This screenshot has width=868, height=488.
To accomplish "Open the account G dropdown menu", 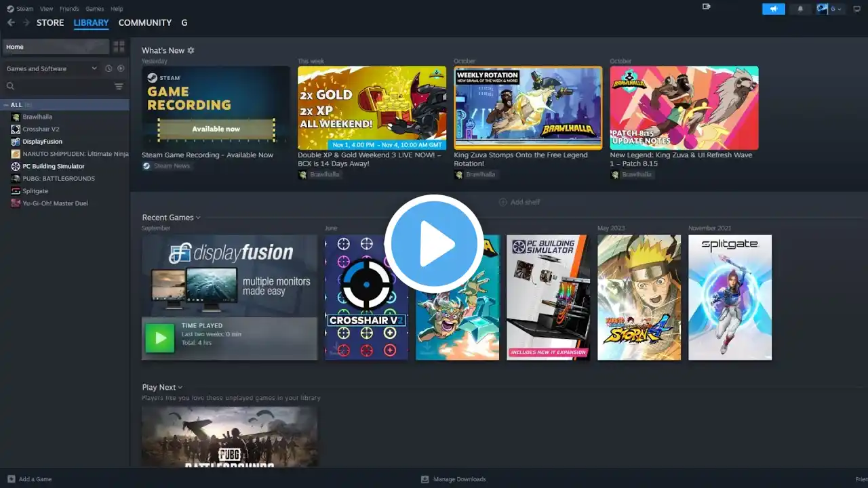I will pos(836,9).
